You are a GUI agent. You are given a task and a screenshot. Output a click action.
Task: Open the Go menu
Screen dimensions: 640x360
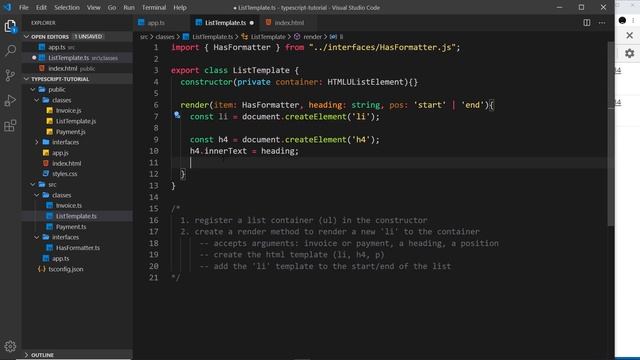pos(112,7)
